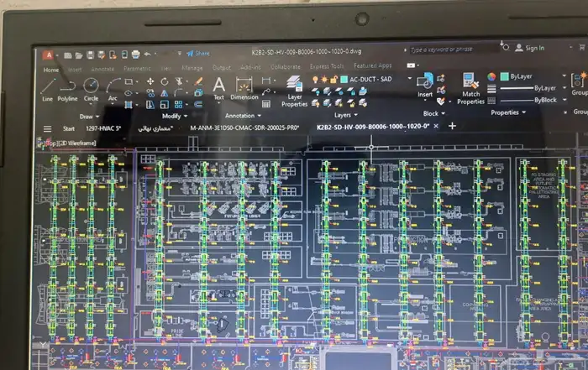Click the Text annotation tool

click(218, 87)
